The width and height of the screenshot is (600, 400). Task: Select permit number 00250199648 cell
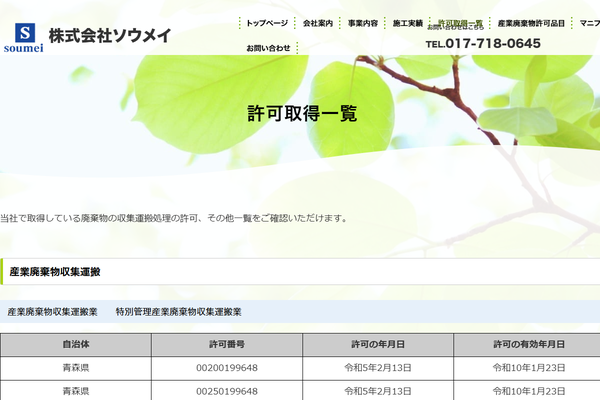coord(227,391)
